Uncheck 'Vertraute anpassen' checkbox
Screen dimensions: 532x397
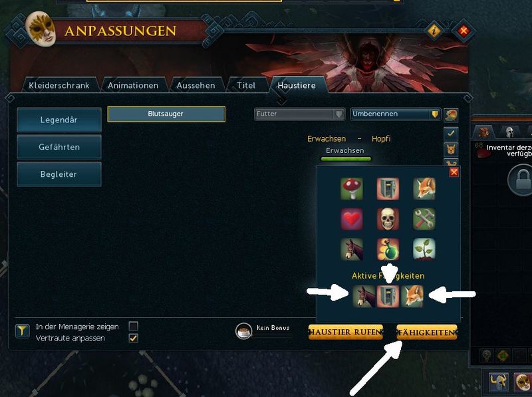click(134, 338)
